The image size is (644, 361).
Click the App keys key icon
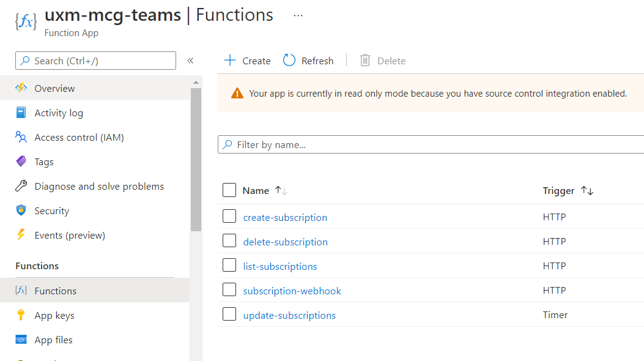point(21,315)
